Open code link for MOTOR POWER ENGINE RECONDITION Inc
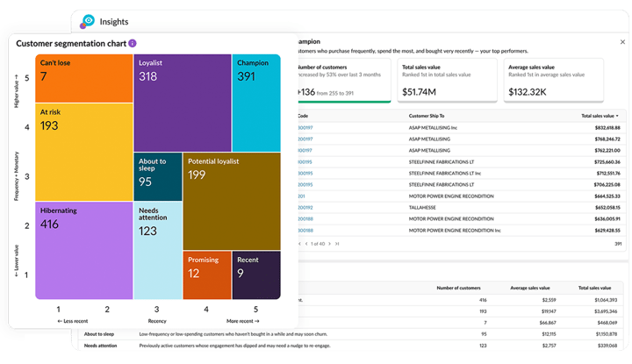632x364 pixels. (x=305, y=231)
